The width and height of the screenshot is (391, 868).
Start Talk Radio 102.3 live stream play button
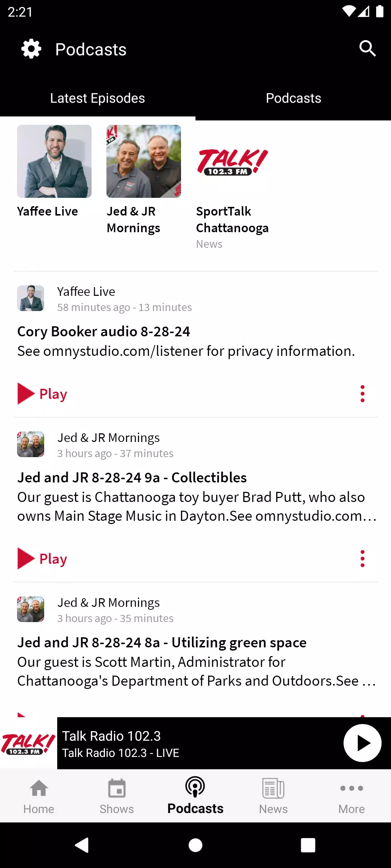[x=362, y=743]
